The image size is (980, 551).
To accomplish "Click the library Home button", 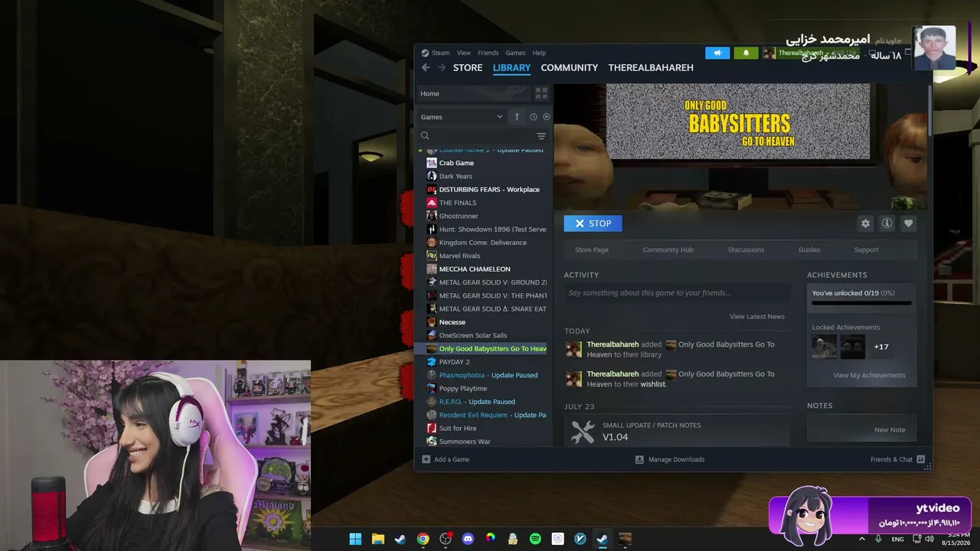I will tap(473, 93).
